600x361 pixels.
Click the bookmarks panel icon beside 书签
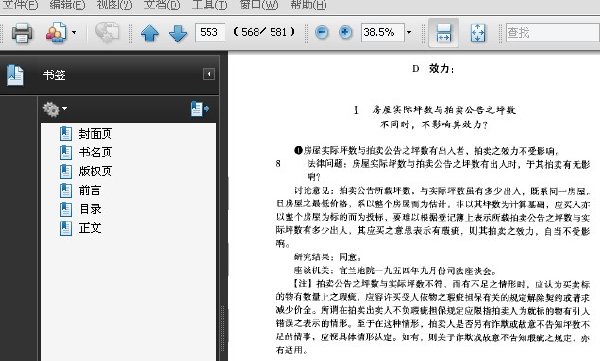15,75
